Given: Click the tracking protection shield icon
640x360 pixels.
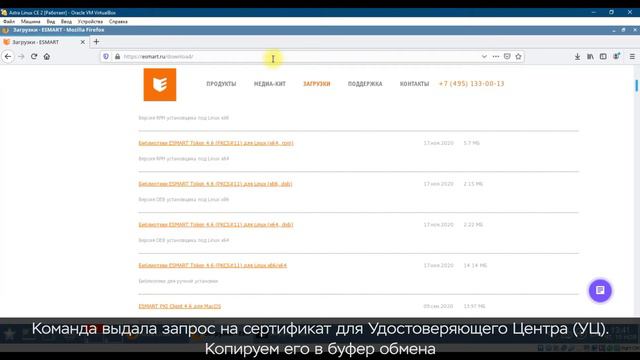Looking at the screenshot, I should click(106, 57).
